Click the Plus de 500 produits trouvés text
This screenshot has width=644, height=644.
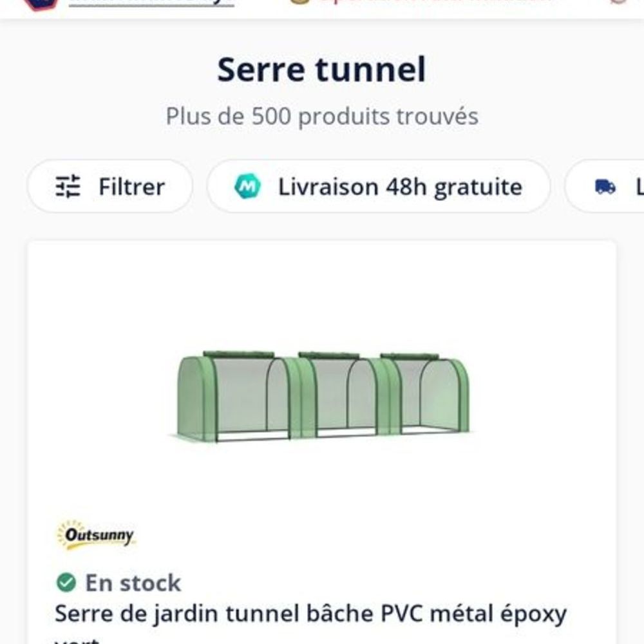321,117
